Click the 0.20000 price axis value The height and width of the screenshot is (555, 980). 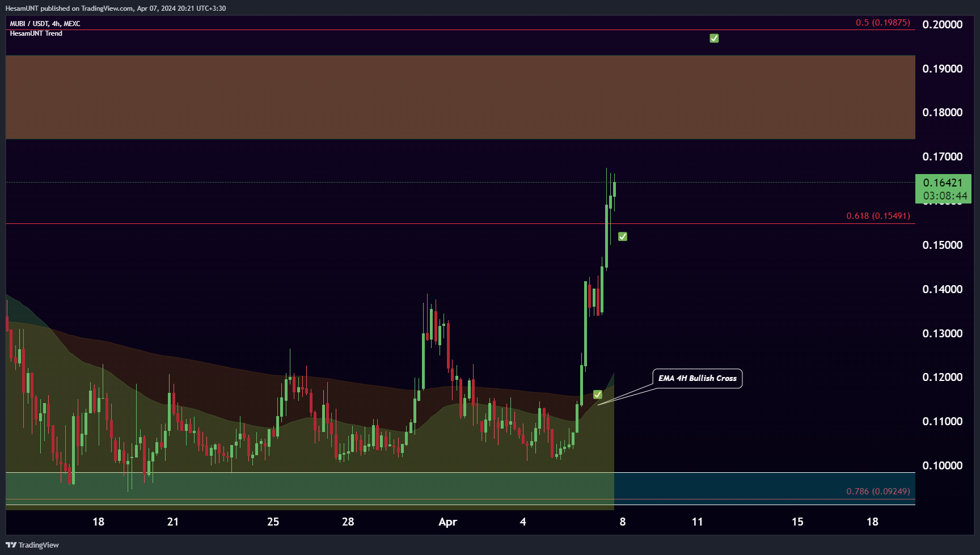click(942, 24)
